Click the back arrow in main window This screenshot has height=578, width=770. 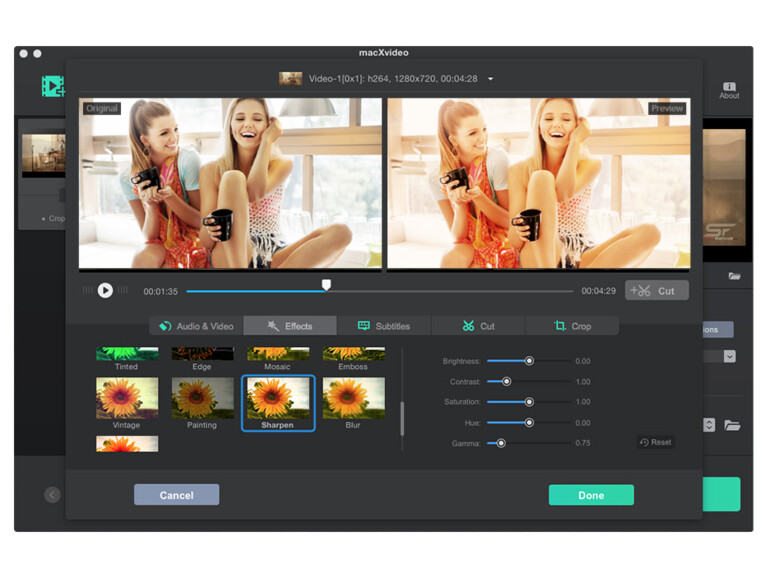coord(53,495)
